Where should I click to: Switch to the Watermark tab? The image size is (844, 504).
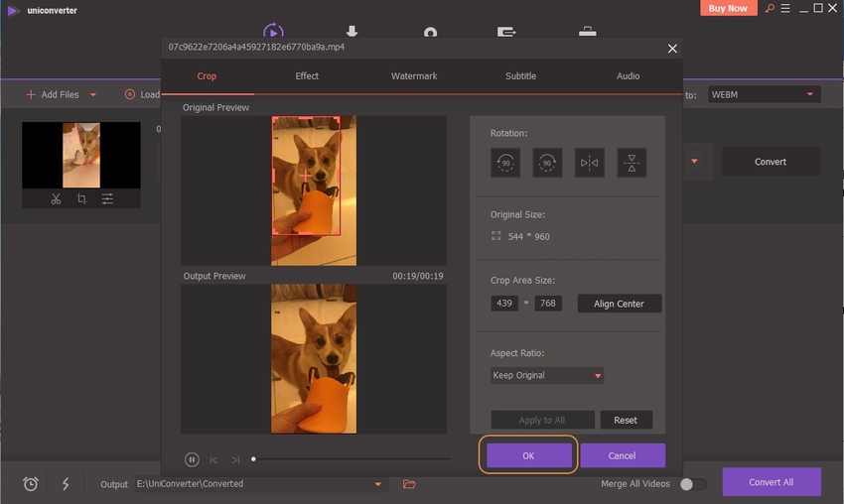[414, 76]
